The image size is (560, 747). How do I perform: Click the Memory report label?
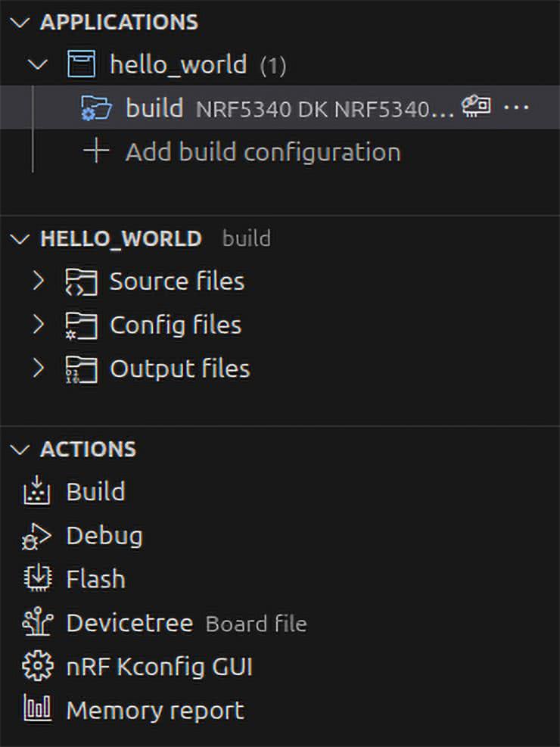coord(155,711)
